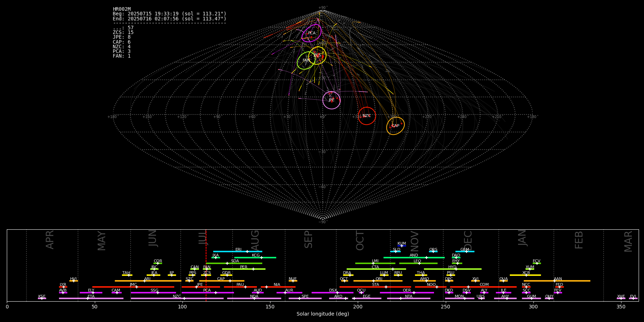Viewport: 644px width, 322px height.
Task: Click the SDA shower bar in timeline
Action: point(234,263)
